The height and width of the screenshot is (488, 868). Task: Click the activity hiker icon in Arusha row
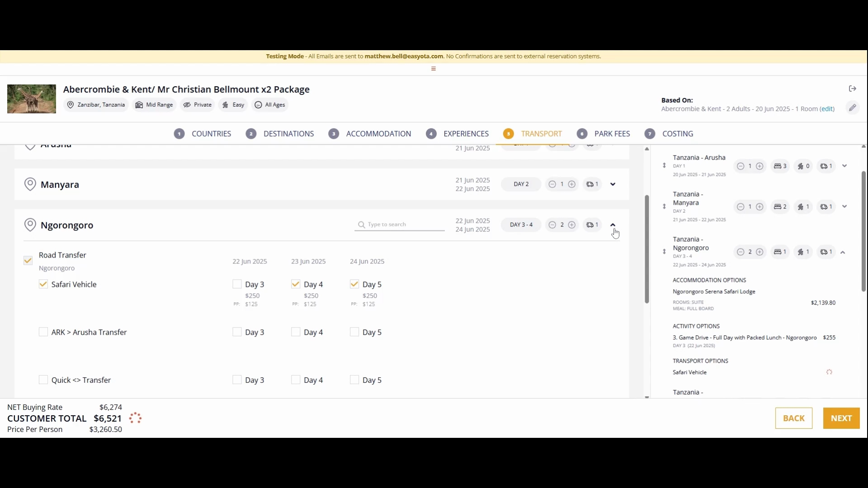pyautogui.click(x=801, y=166)
